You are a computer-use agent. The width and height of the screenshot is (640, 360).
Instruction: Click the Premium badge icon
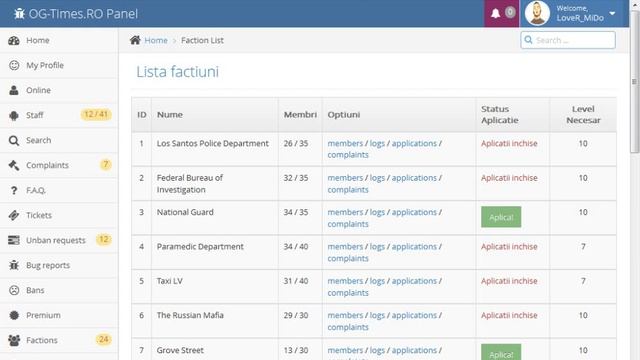click(14, 315)
